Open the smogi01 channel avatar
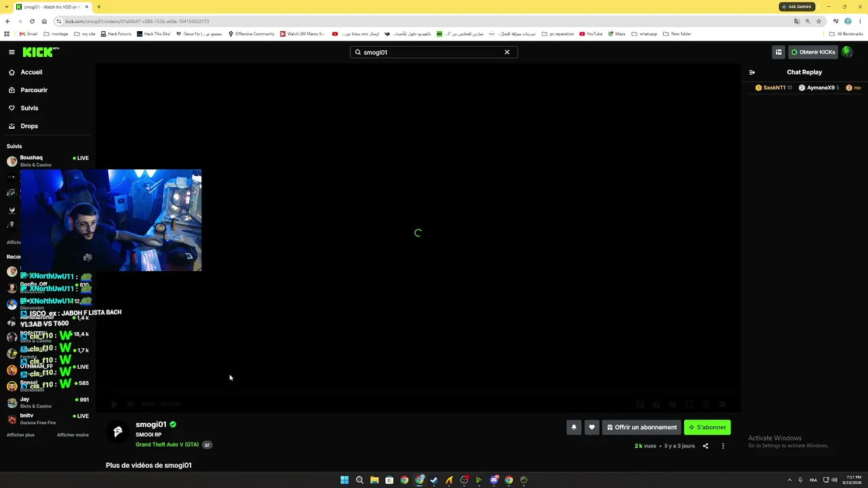868x488 pixels. pyautogui.click(x=118, y=432)
